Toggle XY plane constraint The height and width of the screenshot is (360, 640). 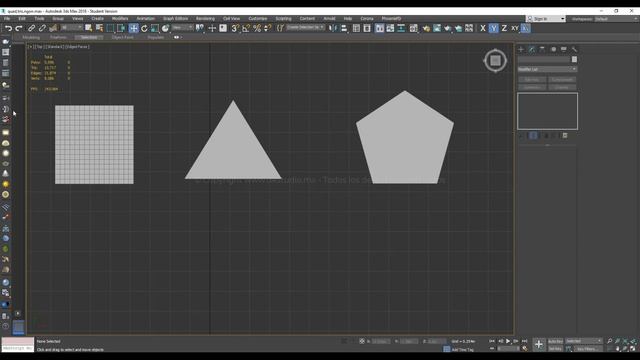pos(515,28)
